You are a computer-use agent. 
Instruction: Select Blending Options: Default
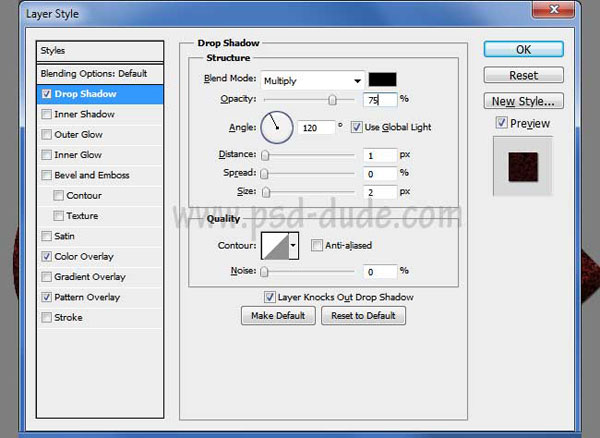click(x=100, y=74)
